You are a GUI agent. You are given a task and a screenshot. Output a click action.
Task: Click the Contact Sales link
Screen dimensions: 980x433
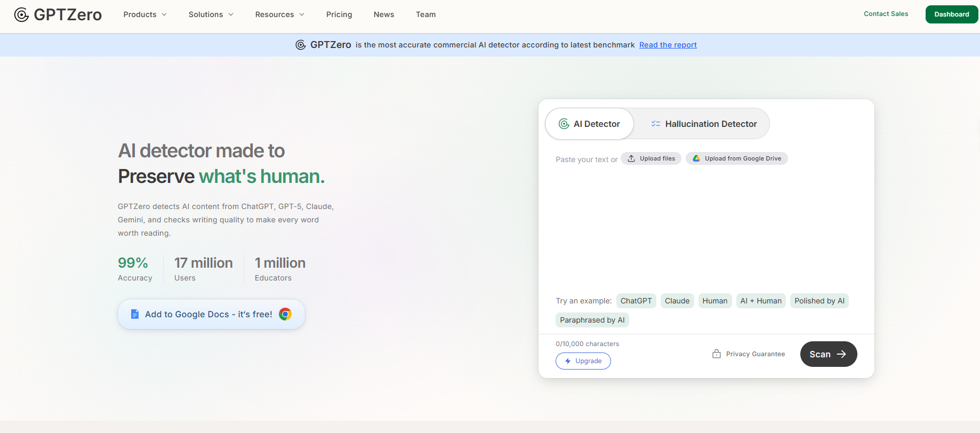click(886, 14)
